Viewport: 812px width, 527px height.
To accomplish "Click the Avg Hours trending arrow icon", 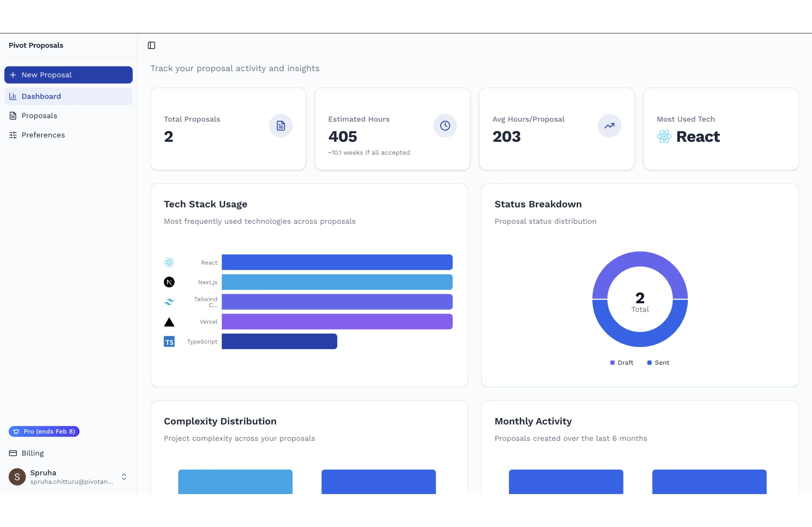I will pos(609,126).
